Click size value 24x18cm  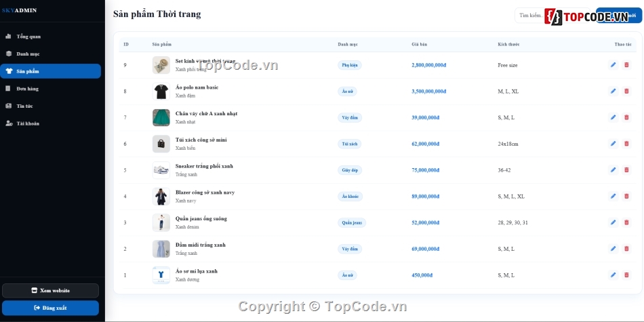(508, 144)
